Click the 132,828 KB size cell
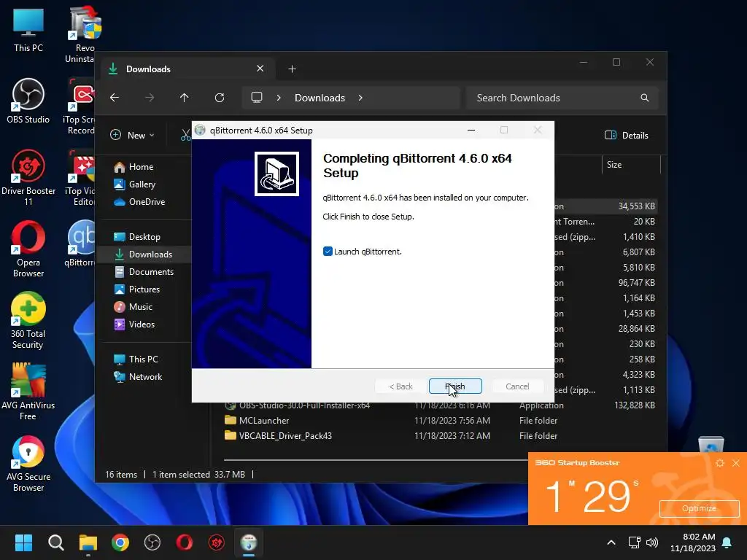Image resolution: width=747 pixels, height=560 pixels. point(635,405)
